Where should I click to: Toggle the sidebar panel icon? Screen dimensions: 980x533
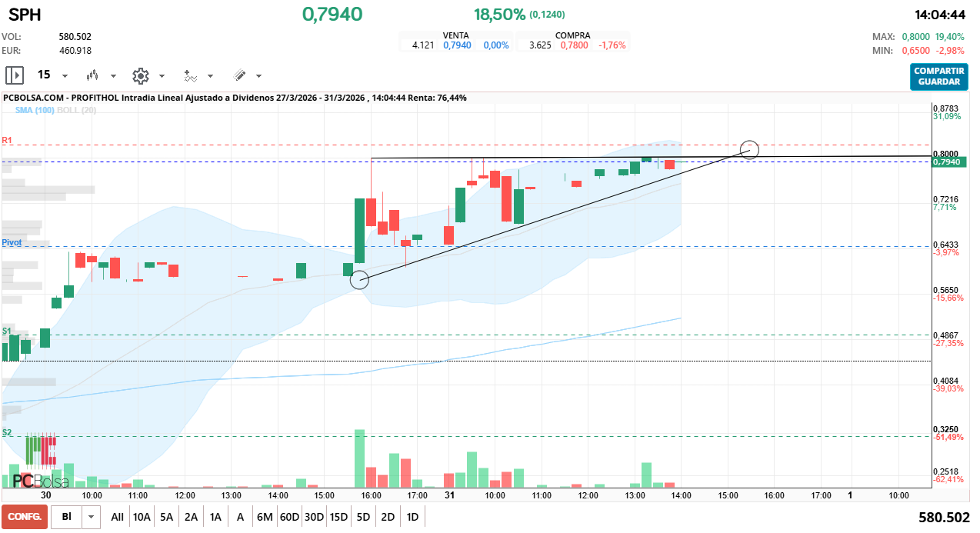13,75
